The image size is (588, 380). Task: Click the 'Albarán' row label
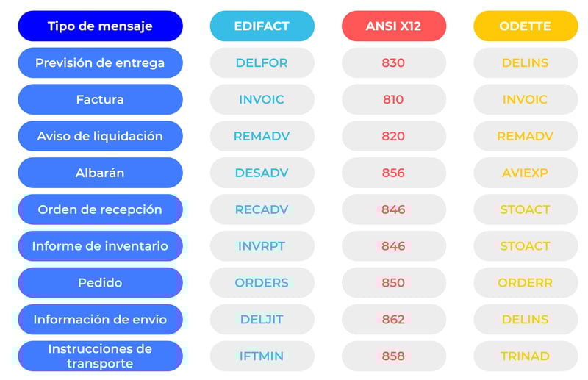[100, 173]
